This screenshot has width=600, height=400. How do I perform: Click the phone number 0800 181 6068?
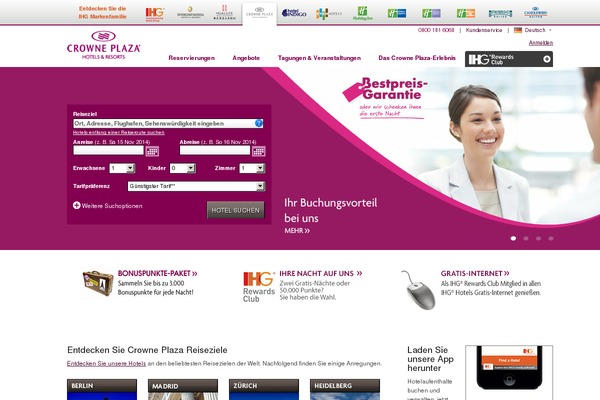[436, 30]
